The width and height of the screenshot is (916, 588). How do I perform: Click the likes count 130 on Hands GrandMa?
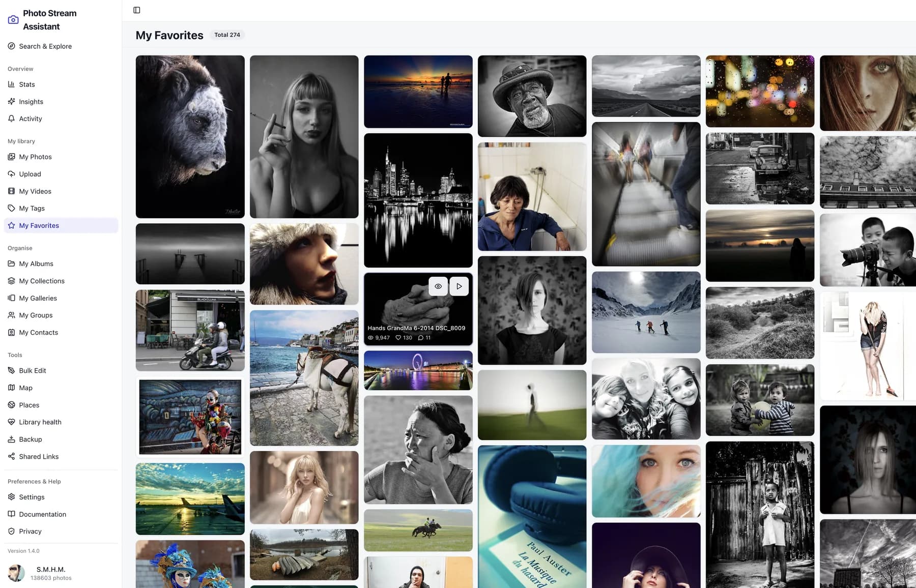[x=404, y=338]
